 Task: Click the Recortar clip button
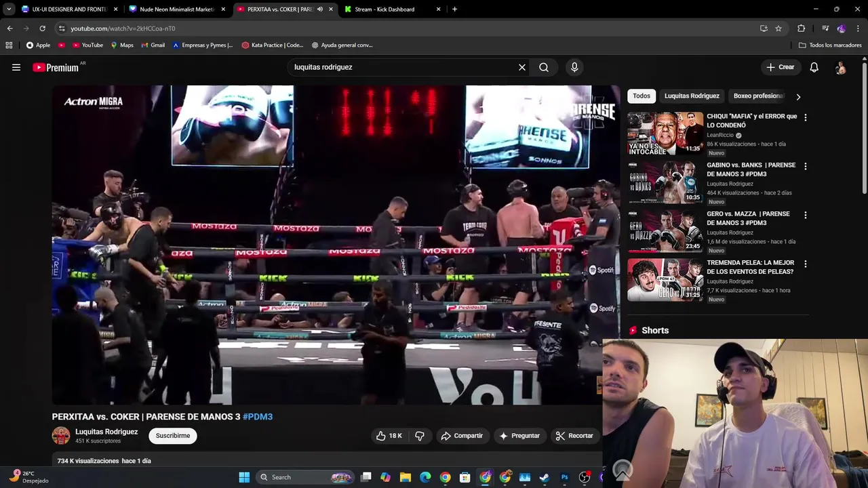[x=574, y=436]
